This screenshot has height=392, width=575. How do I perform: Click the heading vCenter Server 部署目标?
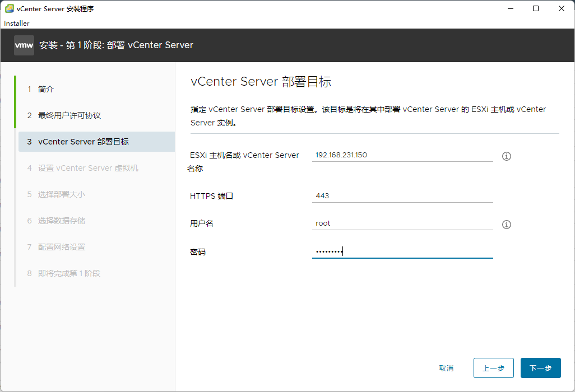coord(261,81)
